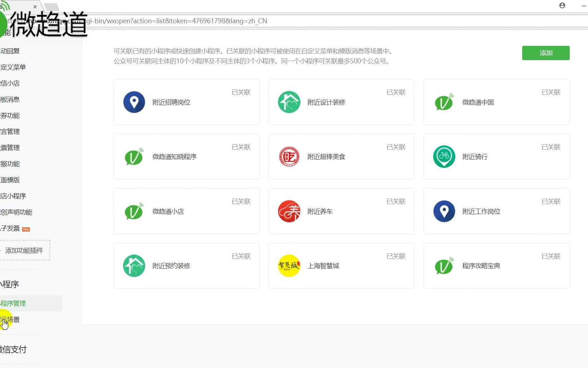Click 已关联 status on 附近预约装修 card
The width and height of the screenshot is (588, 368).
click(x=241, y=256)
